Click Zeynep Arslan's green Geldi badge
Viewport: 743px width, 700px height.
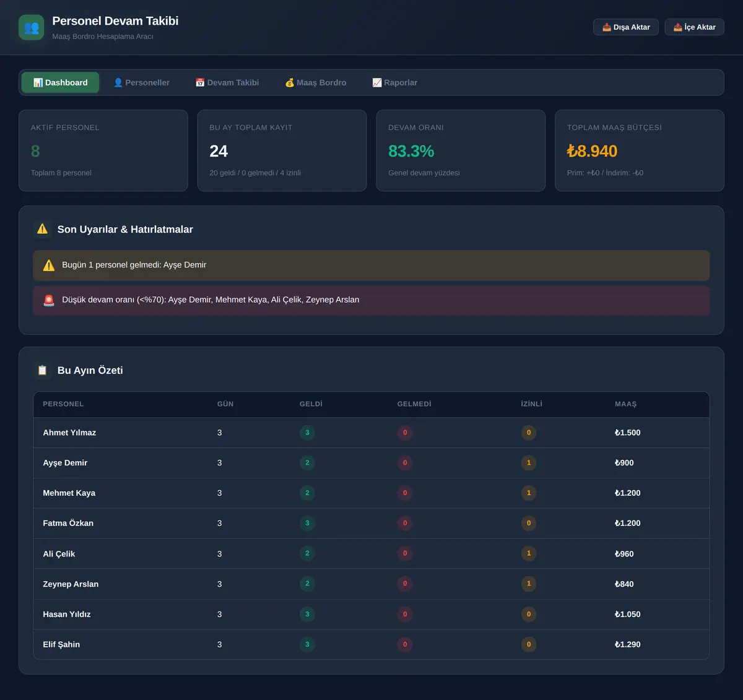(307, 584)
